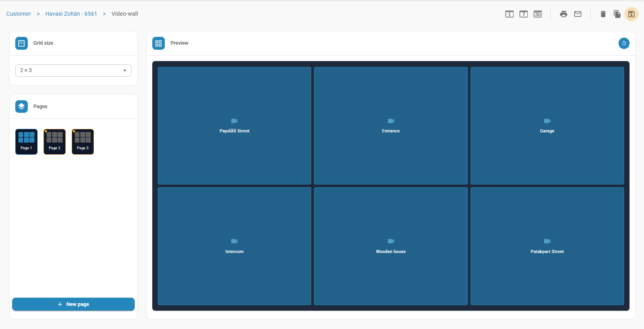Select the Entrance camera label
Screen dimensions: 644x329
tap(391, 131)
